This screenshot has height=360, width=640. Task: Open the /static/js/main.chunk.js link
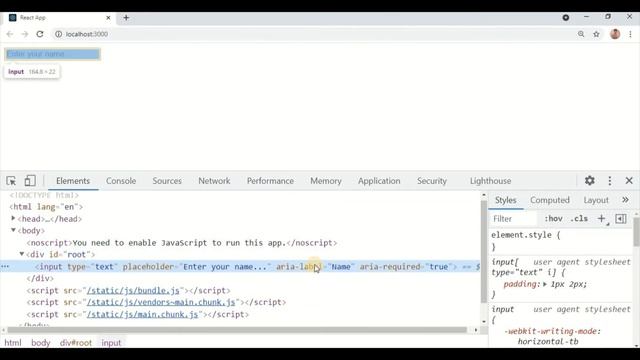142,314
